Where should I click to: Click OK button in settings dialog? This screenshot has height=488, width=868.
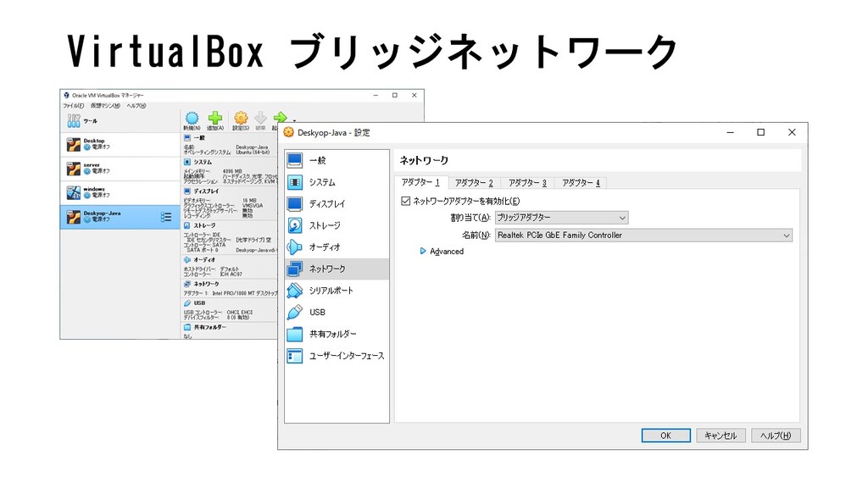point(666,435)
